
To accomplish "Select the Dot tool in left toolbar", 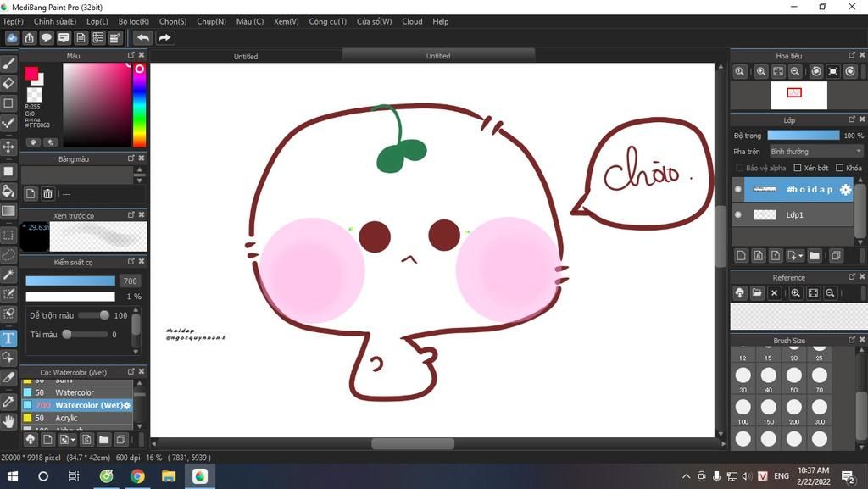I will click(x=8, y=122).
